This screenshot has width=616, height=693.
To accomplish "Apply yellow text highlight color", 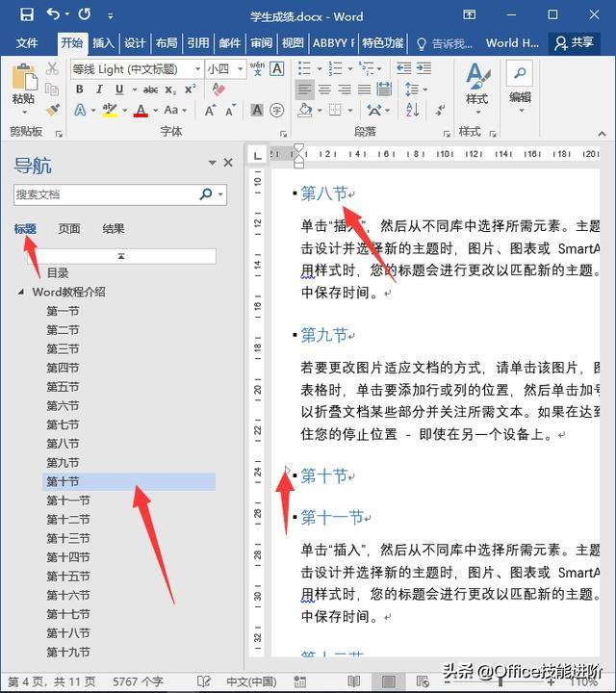I will point(110,110).
